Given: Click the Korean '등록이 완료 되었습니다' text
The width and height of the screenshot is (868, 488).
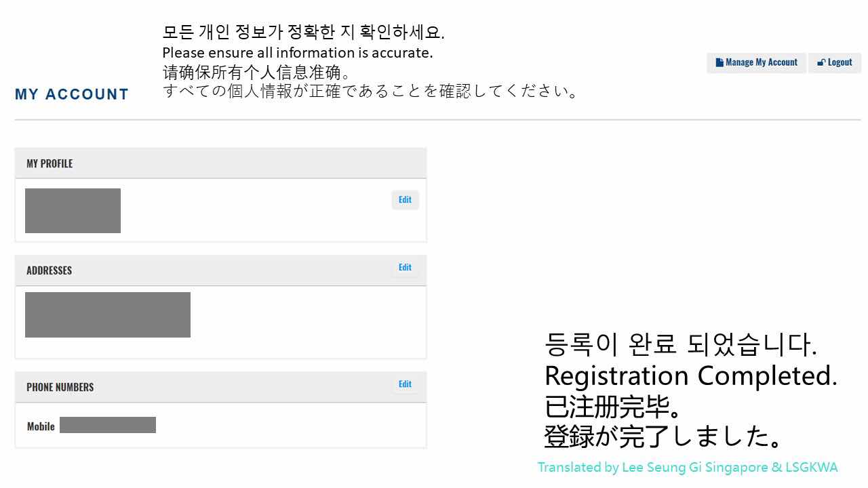Looking at the screenshot, I should coord(680,344).
